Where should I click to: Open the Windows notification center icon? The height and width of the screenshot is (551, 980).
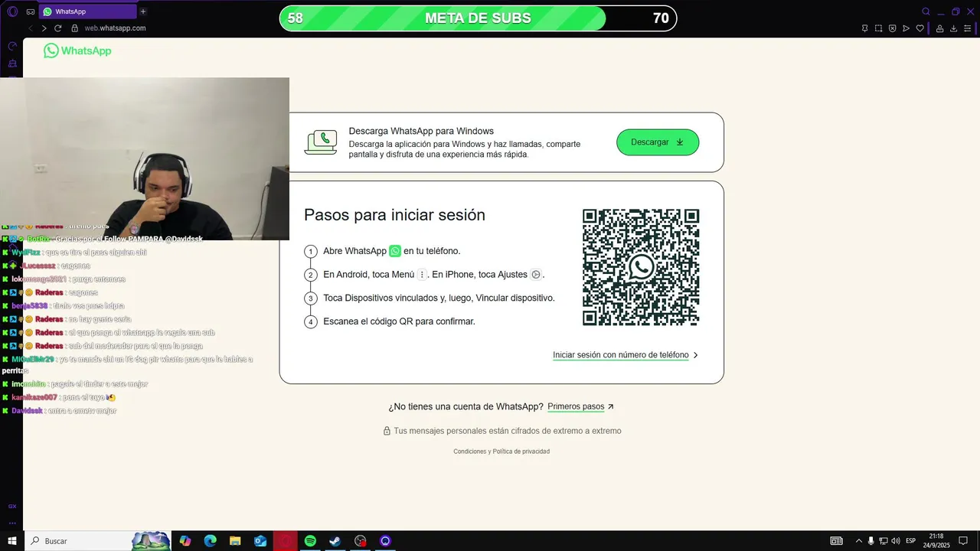coord(963,541)
